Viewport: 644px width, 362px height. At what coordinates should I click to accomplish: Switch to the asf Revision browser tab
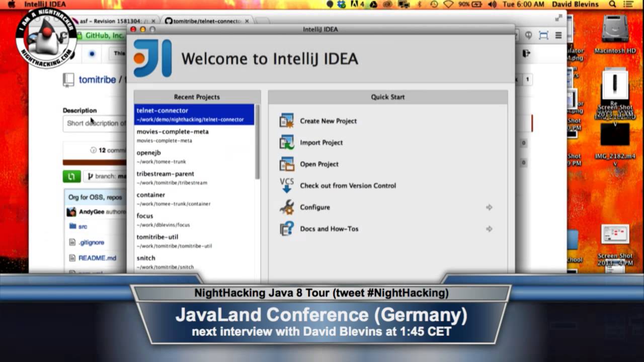114,21
